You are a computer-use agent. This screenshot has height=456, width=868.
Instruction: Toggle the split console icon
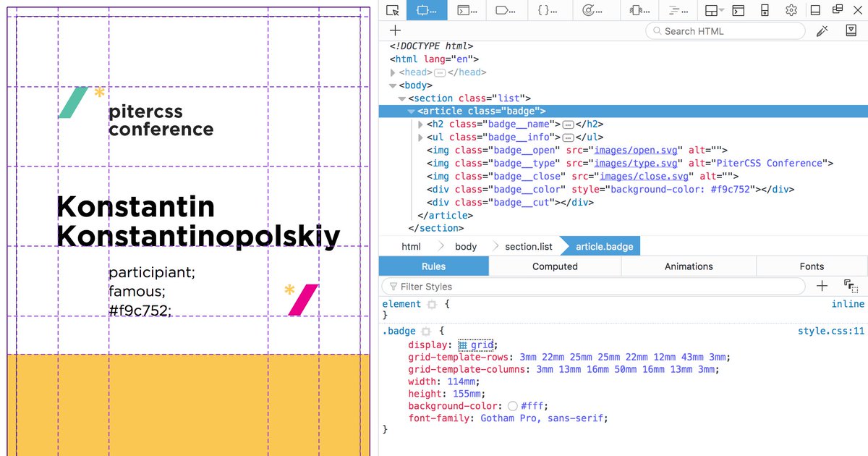(739, 10)
